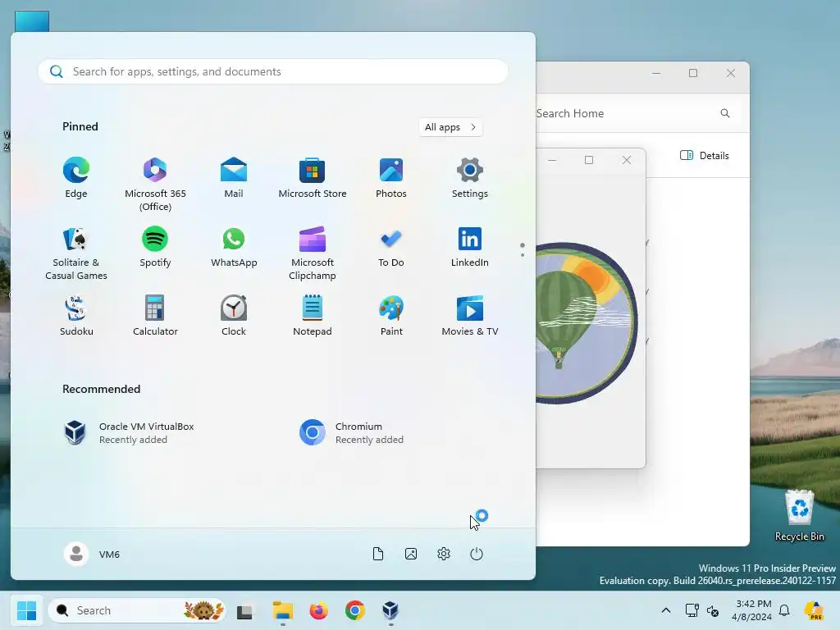Expand the All apps list
Viewport: 840px width, 630px height.
pos(450,127)
